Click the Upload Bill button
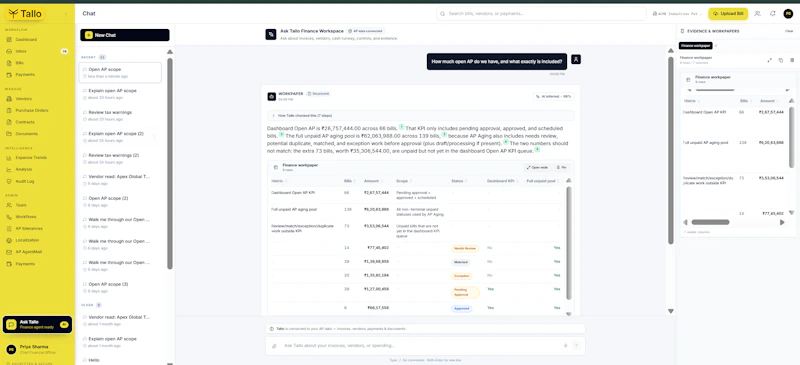Image resolution: width=800 pixels, height=365 pixels. 728,14
